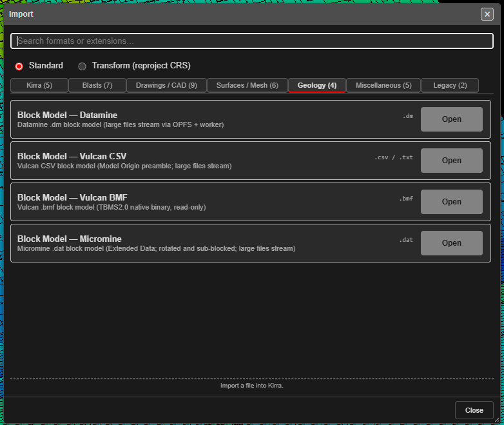Open a Micromine block model file

pyautogui.click(x=451, y=243)
